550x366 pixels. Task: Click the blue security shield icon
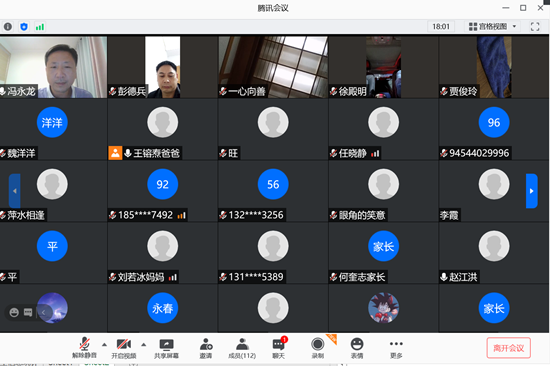tap(24, 27)
